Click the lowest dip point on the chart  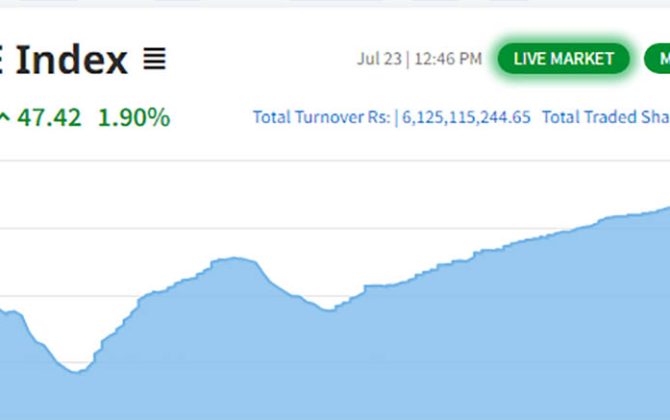(76, 372)
